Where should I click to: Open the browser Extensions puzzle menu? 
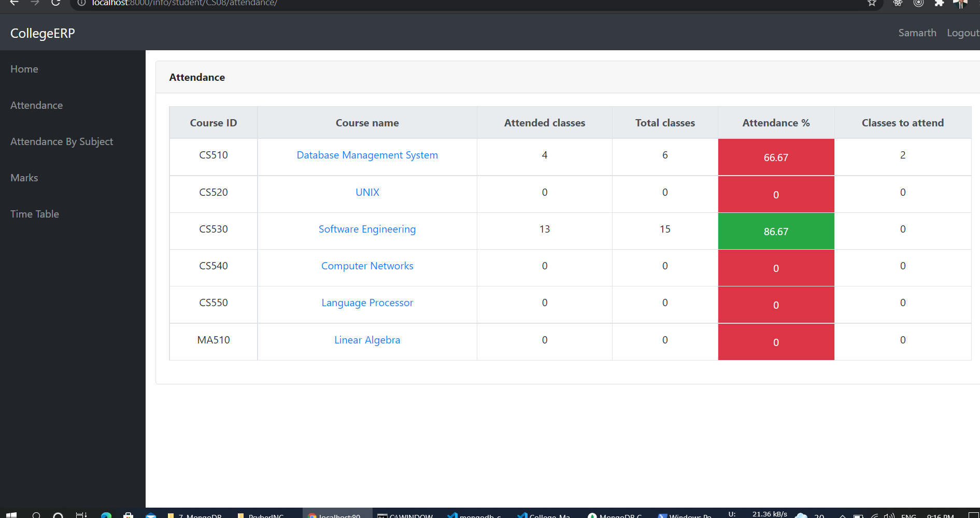click(x=939, y=3)
